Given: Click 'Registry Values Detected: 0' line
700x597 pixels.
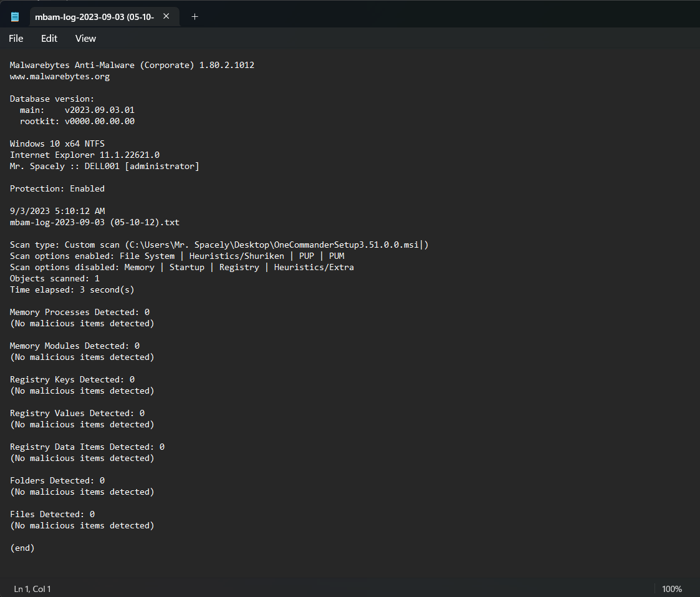Looking at the screenshot, I should [x=77, y=414].
